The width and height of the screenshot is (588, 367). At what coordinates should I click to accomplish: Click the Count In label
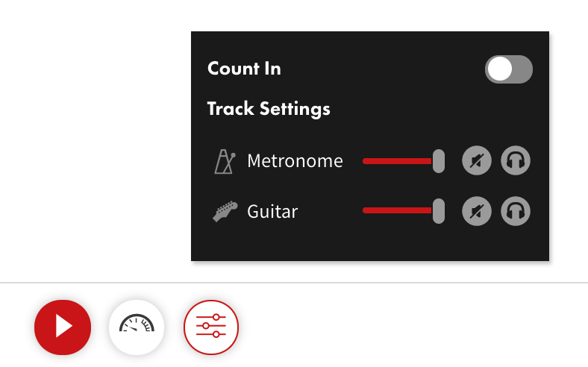pos(244,69)
